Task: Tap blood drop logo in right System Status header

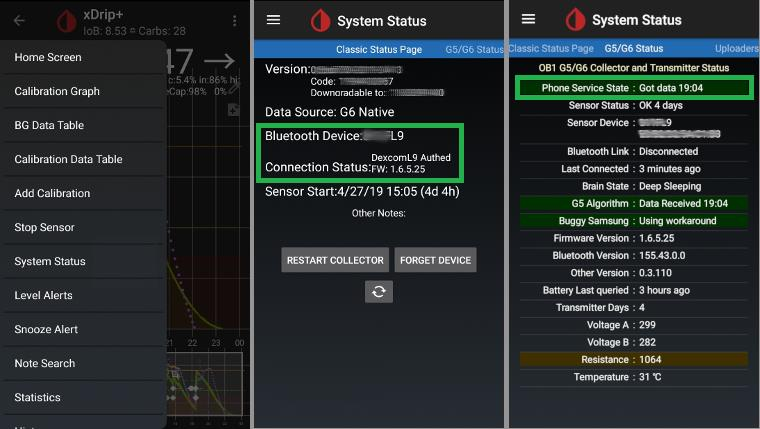Action: pyautogui.click(x=575, y=20)
